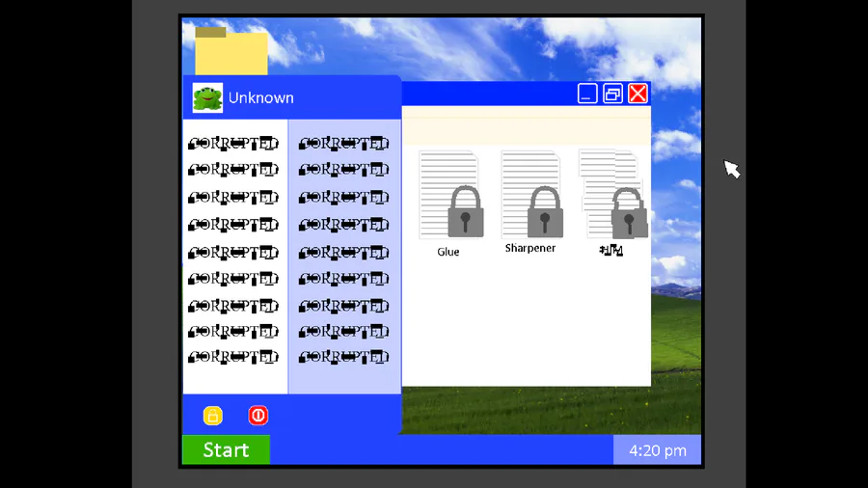Click the Glue file label
868x488 pixels.
(x=448, y=252)
